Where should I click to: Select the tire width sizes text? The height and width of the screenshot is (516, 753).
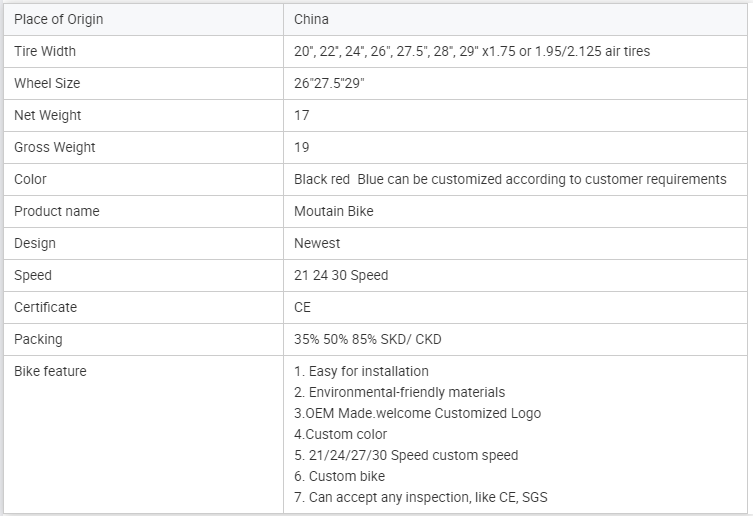471,51
